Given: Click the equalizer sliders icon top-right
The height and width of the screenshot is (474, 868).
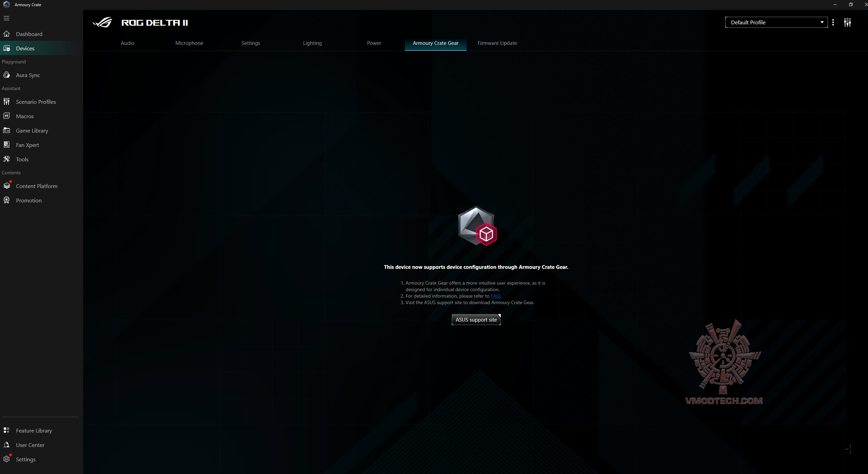Looking at the screenshot, I should click(847, 23).
